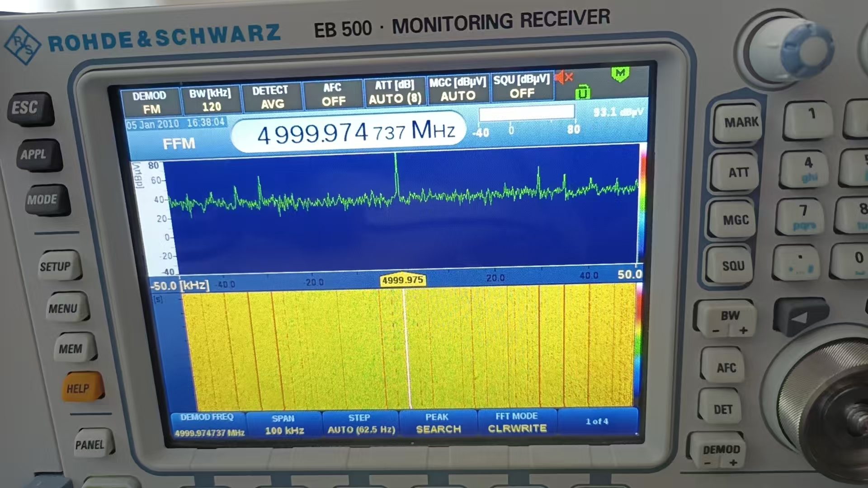Open the SPAN 100 kHz softkey

284,425
